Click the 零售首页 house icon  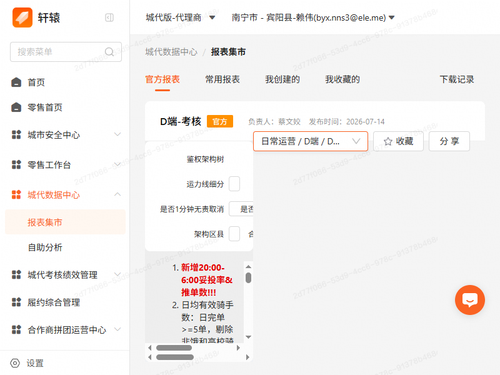[16, 107]
